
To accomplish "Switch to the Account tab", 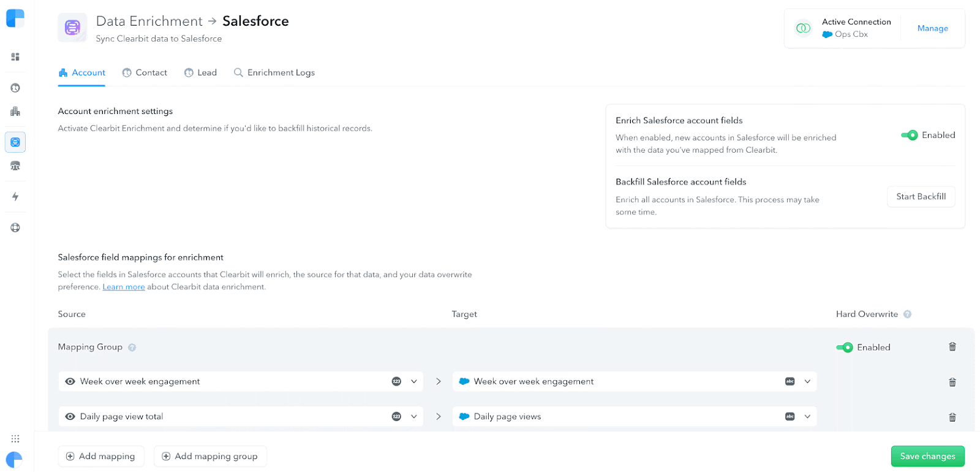I will click(82, 72).
